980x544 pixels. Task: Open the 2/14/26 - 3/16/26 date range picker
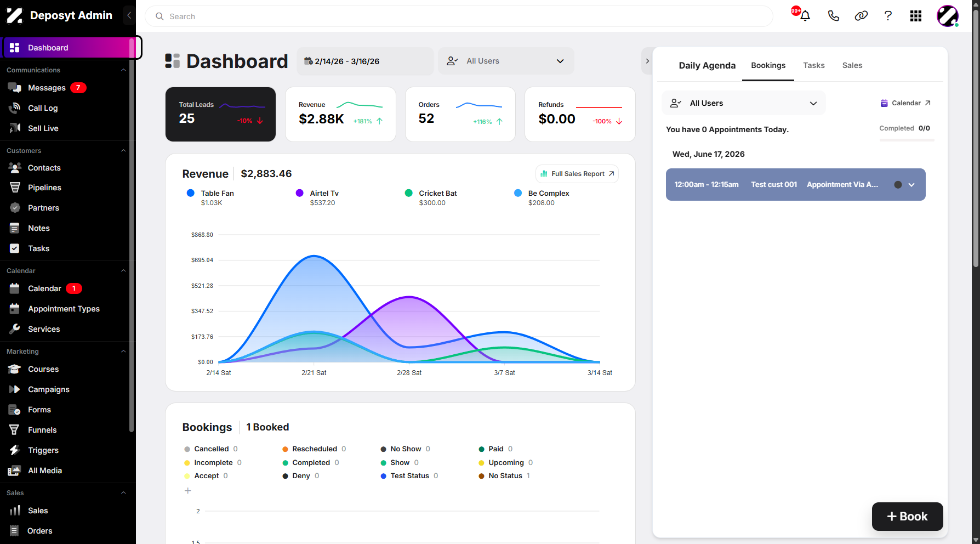[365, 61]
